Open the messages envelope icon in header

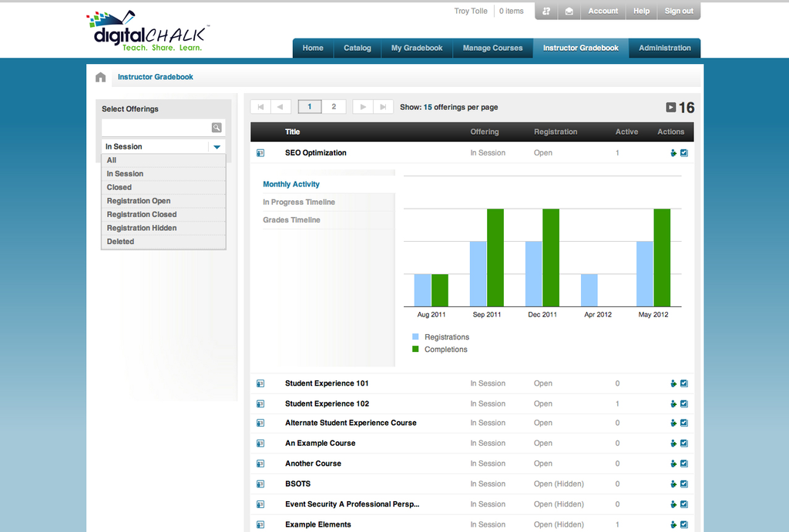tap(569, 12)
